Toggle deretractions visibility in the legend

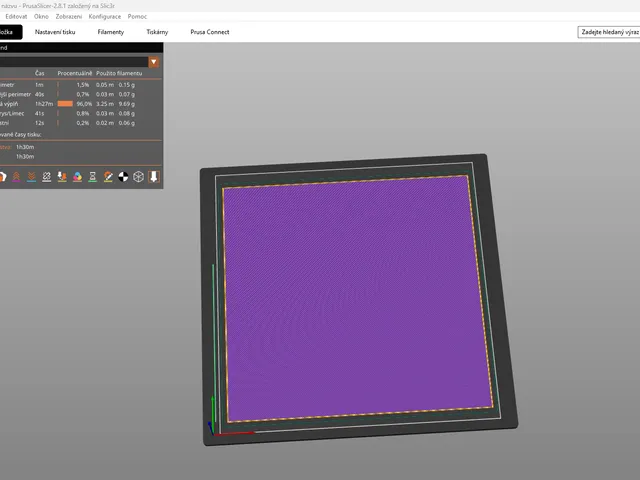(x=31, y=177)
